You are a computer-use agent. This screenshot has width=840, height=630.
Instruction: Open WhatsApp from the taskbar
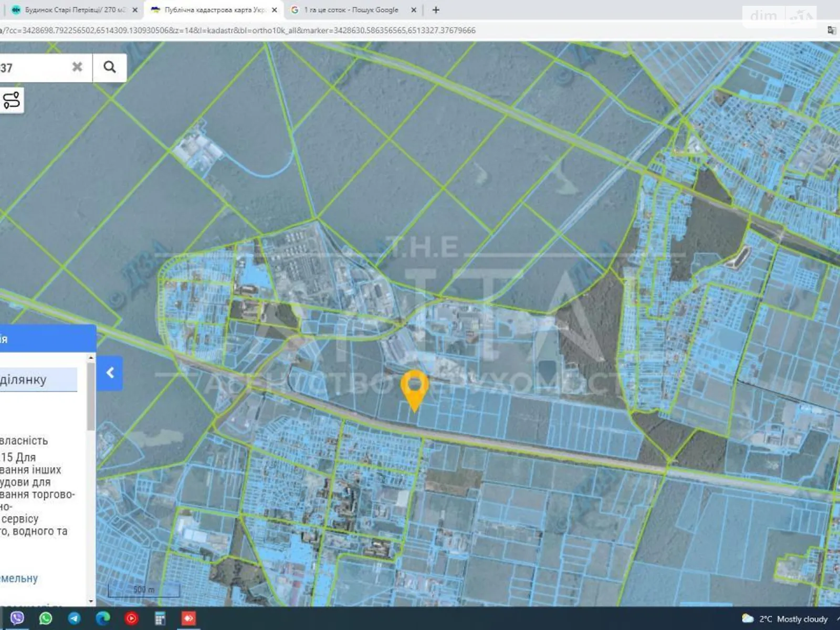[46, 618]
